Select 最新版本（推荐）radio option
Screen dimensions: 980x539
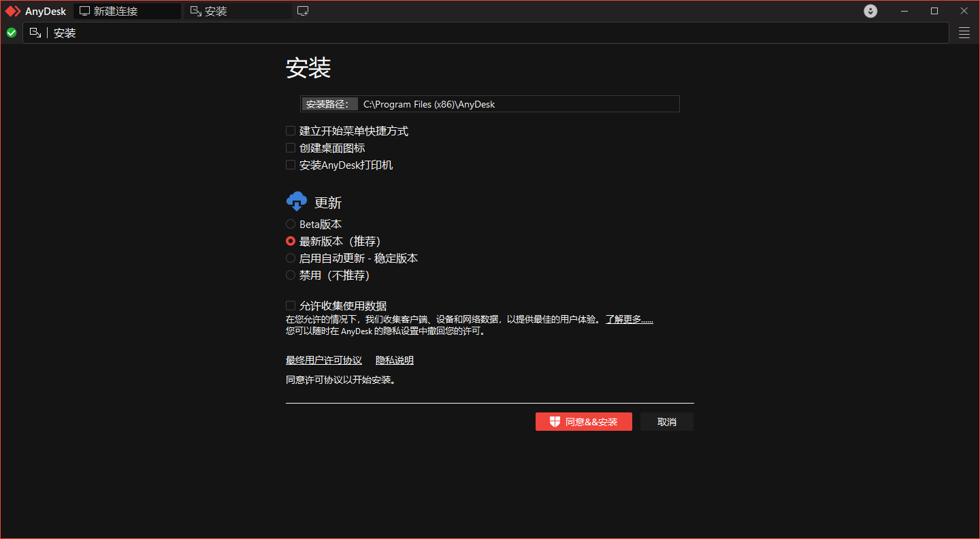click(x=291, y=241)
